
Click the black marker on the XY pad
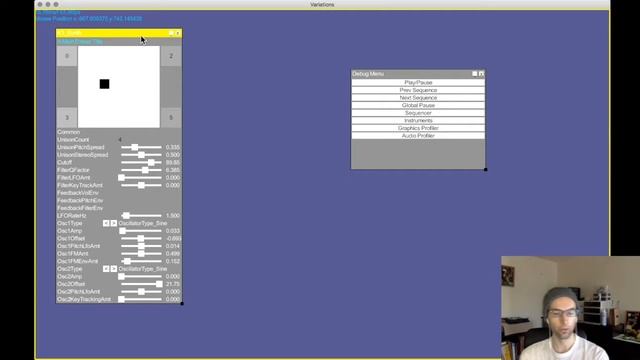104,84
